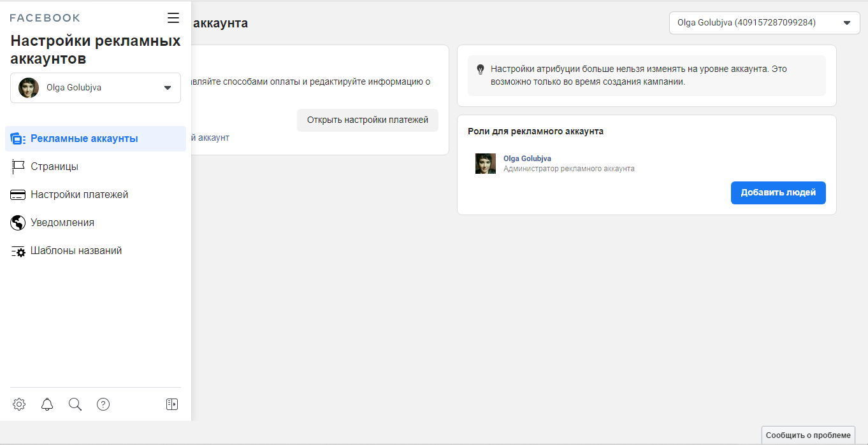Click the bell notifications icon at sidebar bottom
This screenshot has width=868, height=445.
click(47, 404)
